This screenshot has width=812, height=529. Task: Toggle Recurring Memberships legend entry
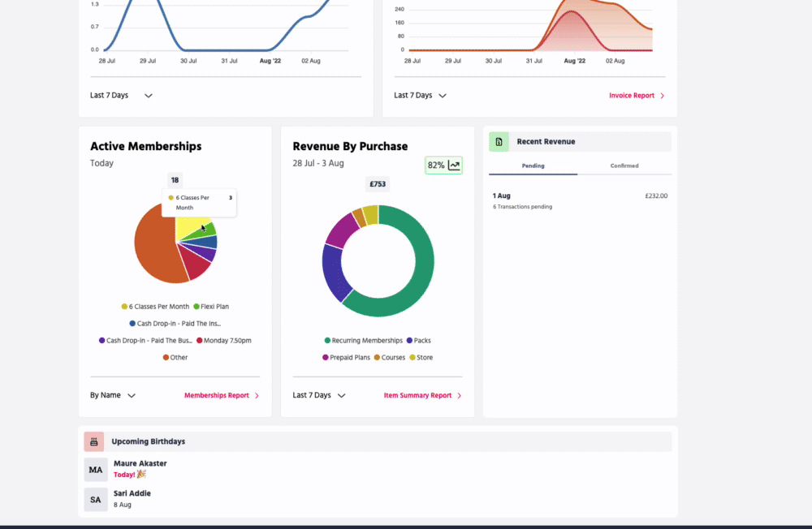coord(363,341)
